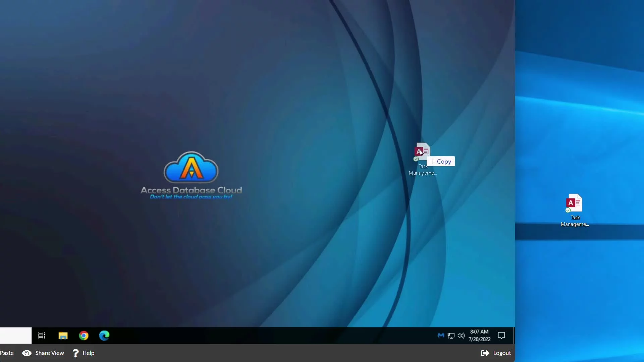Click the Share View label
644x362 pixels.
click(x=50, y=353)
